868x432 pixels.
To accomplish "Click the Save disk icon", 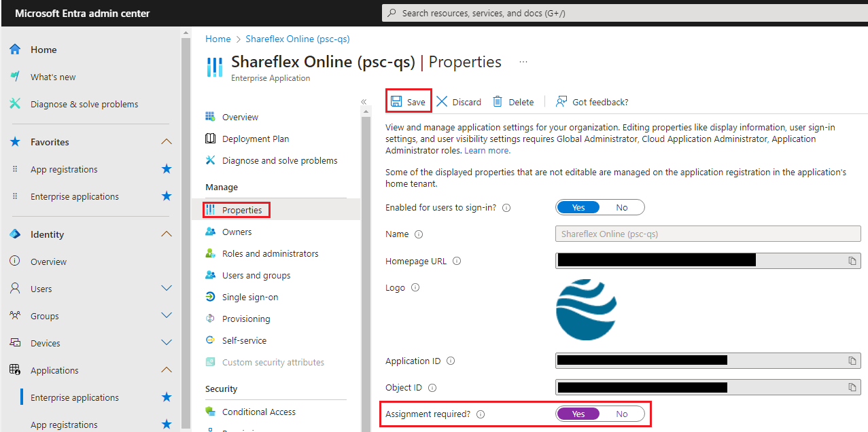I will [x=396, y=101].
